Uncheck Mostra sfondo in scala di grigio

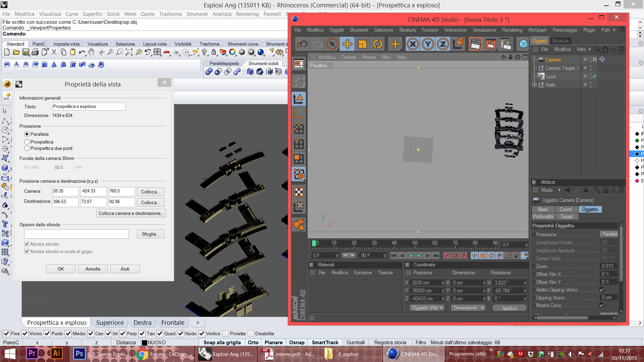tap(27, 251)
